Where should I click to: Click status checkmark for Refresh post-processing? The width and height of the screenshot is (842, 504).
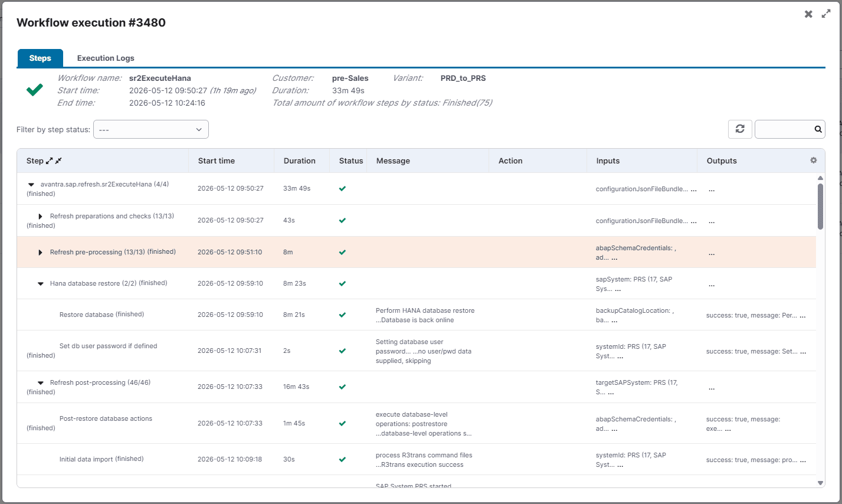point(342,387)
